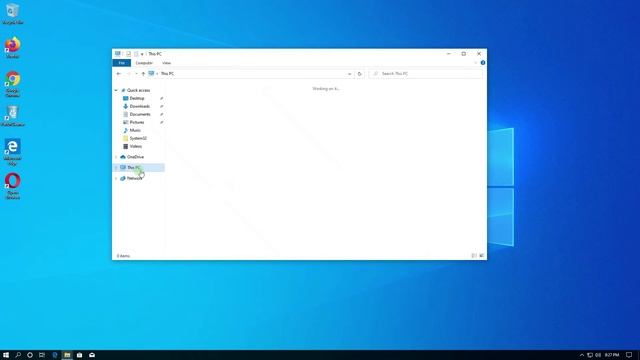Expand the ribbon with chevron arrow
The height and width of the screenshot is (360, 640).
[476, 63]
